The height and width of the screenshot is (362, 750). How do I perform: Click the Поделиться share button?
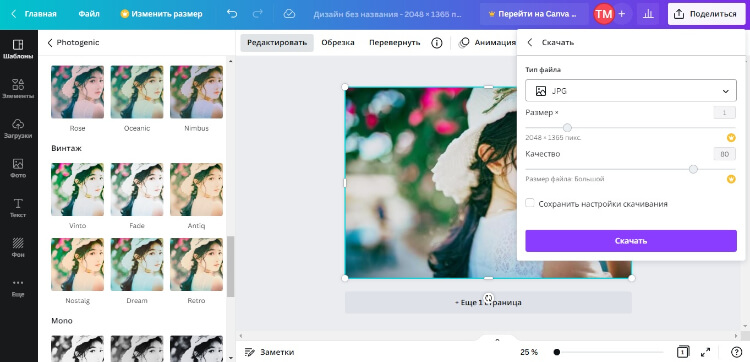click(706, 14)
